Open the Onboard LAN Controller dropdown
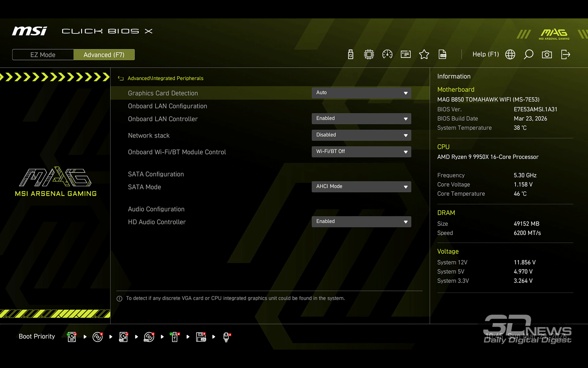Image resolution: width=588 pixels, height=368 pixels. (361, 118)
